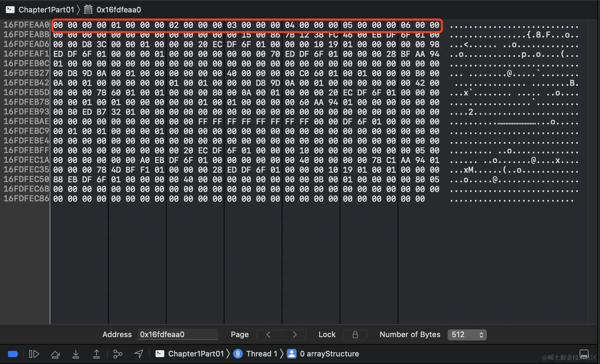
Task: Select address row 16FDFEB0C
Action: (x=27, y=63)
